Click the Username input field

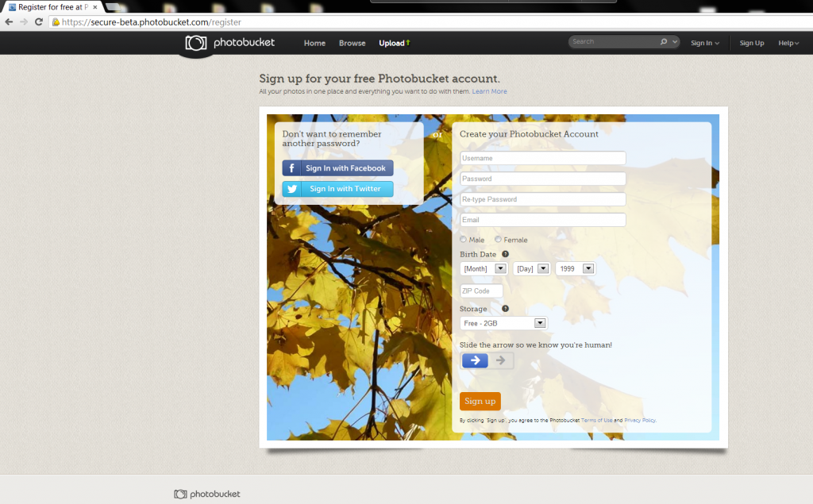coord(543,158)
